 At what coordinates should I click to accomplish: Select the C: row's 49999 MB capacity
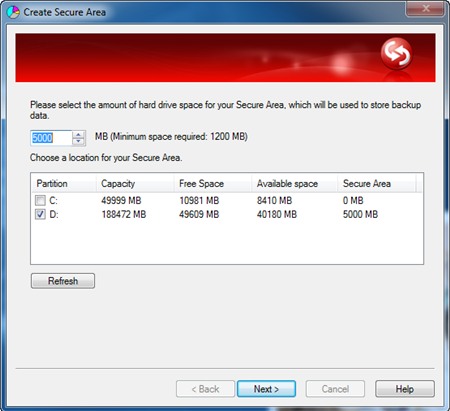coord(121,201)
